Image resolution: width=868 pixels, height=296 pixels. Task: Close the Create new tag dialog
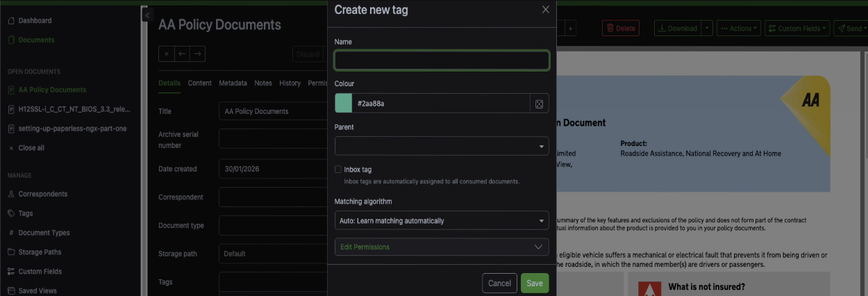(545, 10)
